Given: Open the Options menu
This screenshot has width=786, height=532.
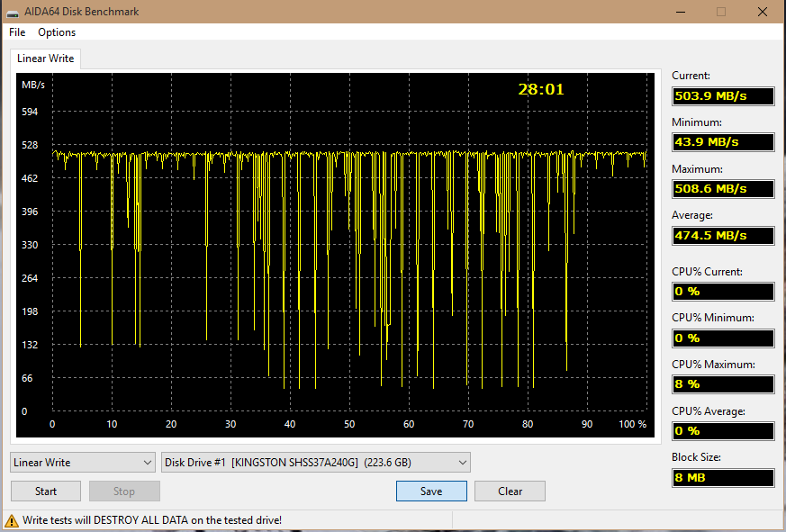Looking at the screenshot, I should pyautogui.click(x=57, y=32).
